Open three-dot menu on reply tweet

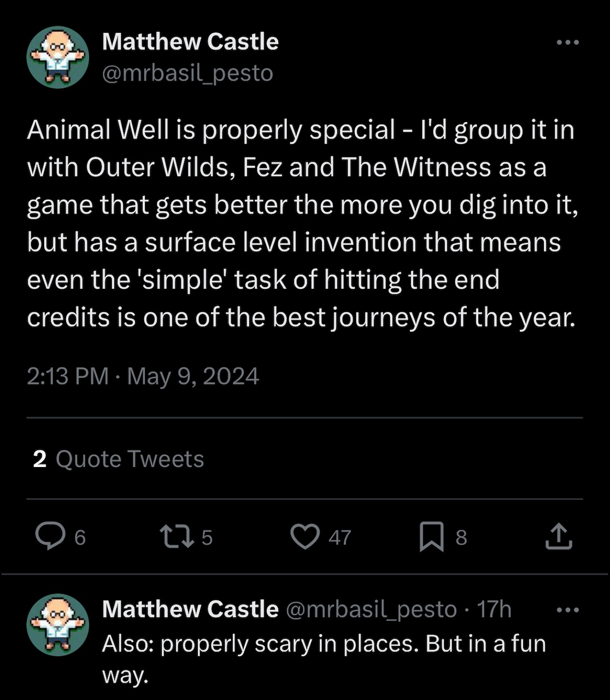567,610
